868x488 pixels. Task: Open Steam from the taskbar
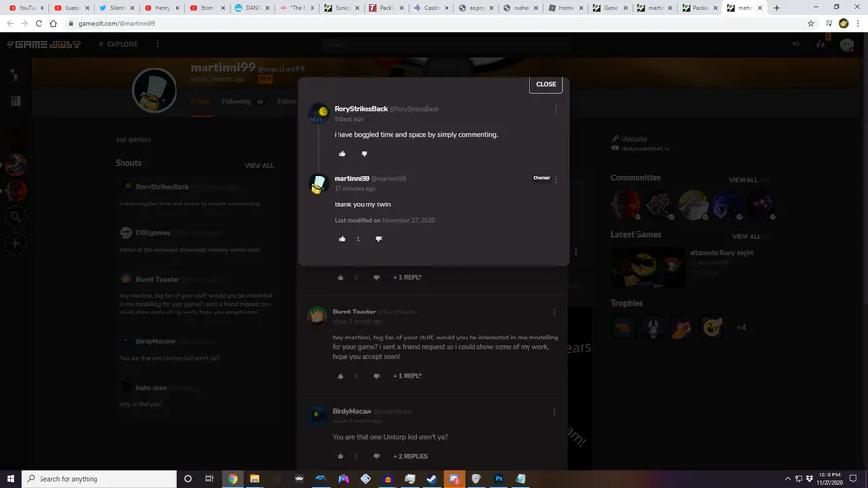432,479
